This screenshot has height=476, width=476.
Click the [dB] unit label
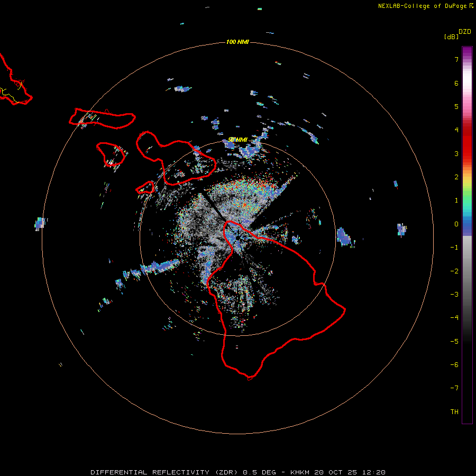coord(452,36)
